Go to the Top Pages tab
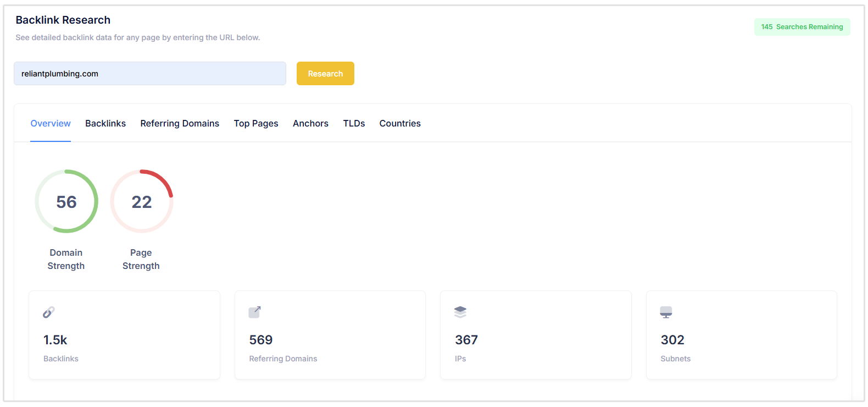The image size is (868, 407). coord(256,123)
